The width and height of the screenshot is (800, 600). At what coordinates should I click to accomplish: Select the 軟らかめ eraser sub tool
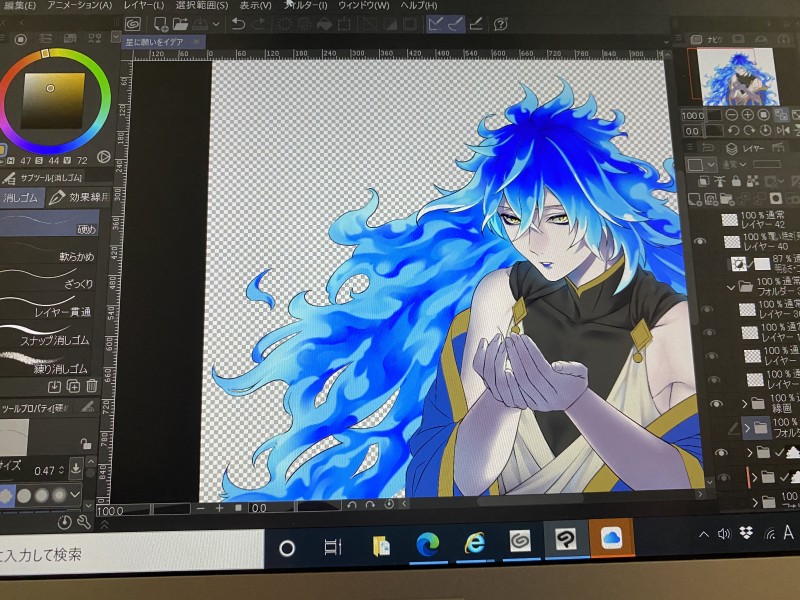coord(49,251)
